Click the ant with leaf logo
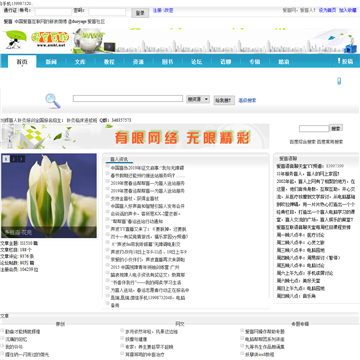Viewport: 360px width, 360px height. click(15, 40)
